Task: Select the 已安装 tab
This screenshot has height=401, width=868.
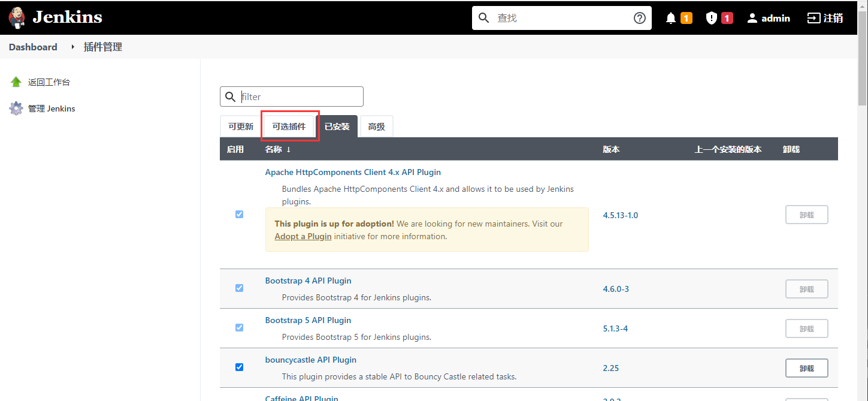Action: point(337,126)
